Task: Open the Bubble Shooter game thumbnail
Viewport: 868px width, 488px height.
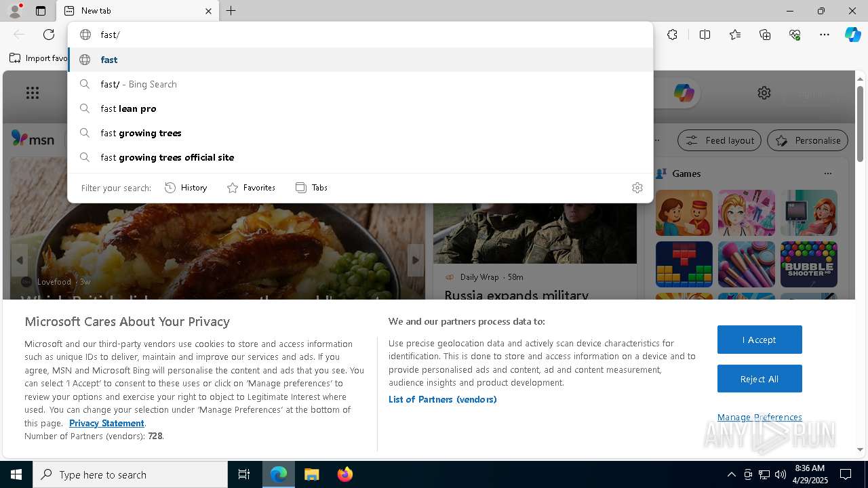Action: tap(808, 264)
